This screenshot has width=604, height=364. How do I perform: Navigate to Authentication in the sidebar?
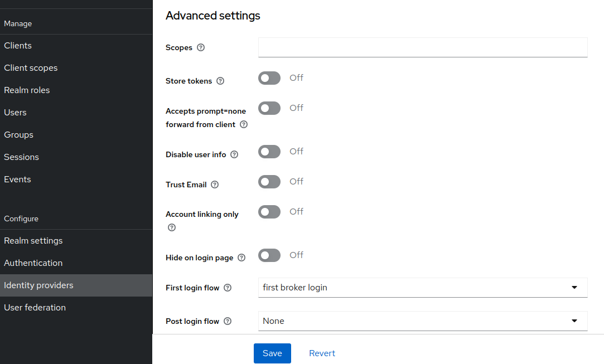(x=33, y=263)
